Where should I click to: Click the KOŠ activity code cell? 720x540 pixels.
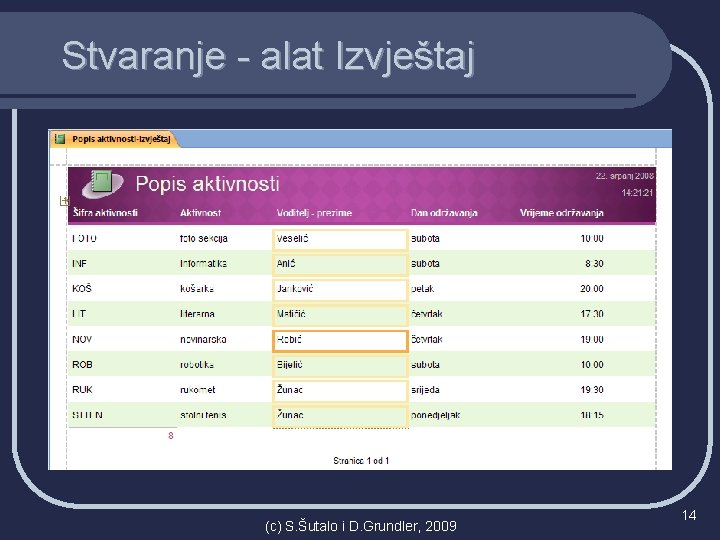pyautogui.click(x=82, y=289)
